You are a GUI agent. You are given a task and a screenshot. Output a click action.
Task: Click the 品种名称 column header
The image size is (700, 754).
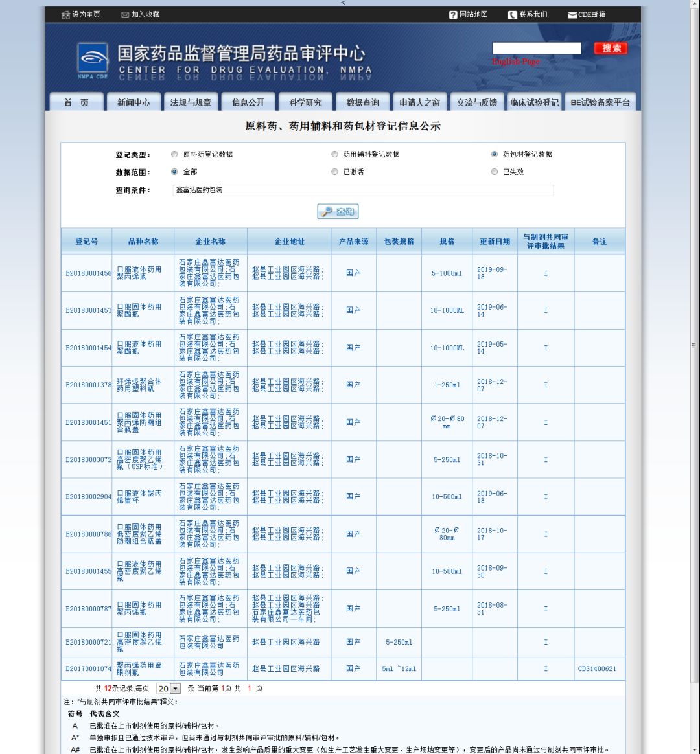coord(143,242)
